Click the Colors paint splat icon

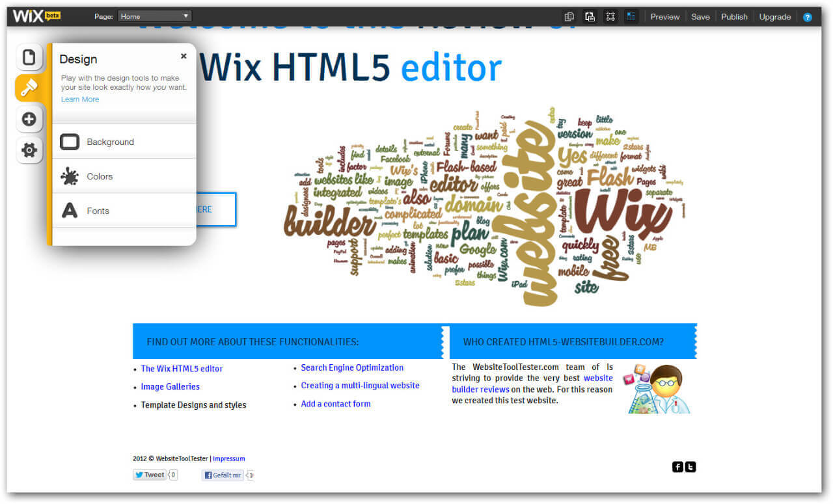point(70,176)
